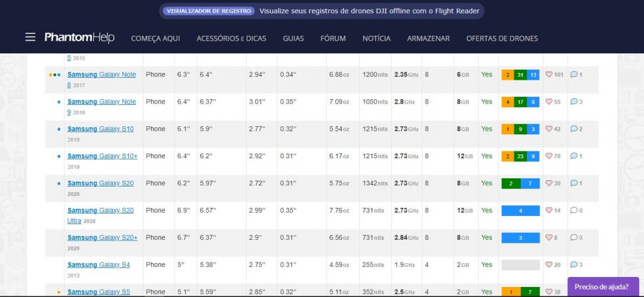Click rating bar for Galaxy S10+
The width and height of the screenshot is (644, 297).
point(520,156)
